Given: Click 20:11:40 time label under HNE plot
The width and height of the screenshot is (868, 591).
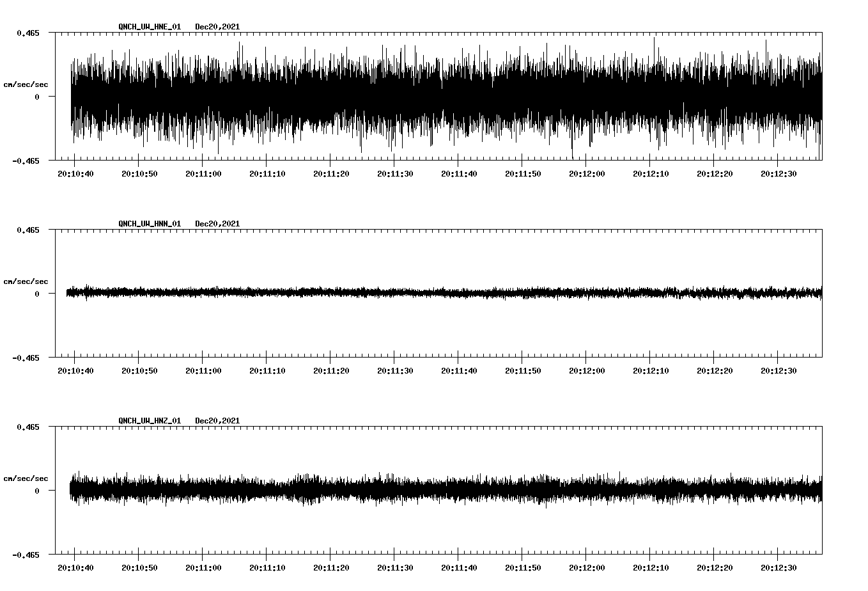Looking at the screenshot, I should (459, 174).
